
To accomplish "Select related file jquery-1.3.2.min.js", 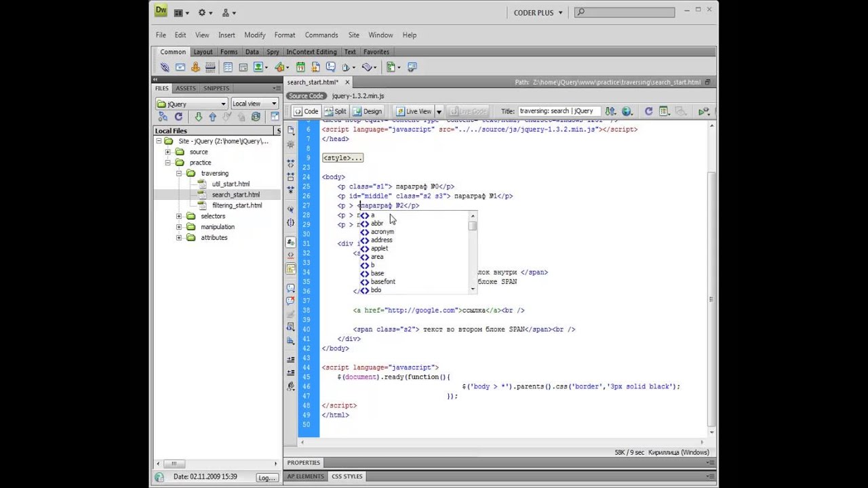I will [358, 96].
